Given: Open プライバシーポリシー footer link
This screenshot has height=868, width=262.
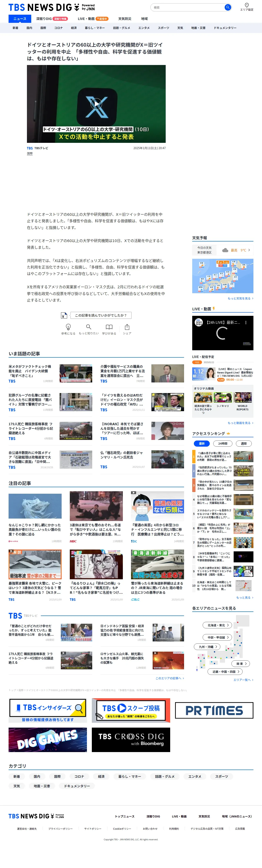Looking at the screenshot, I should point(60,829).
